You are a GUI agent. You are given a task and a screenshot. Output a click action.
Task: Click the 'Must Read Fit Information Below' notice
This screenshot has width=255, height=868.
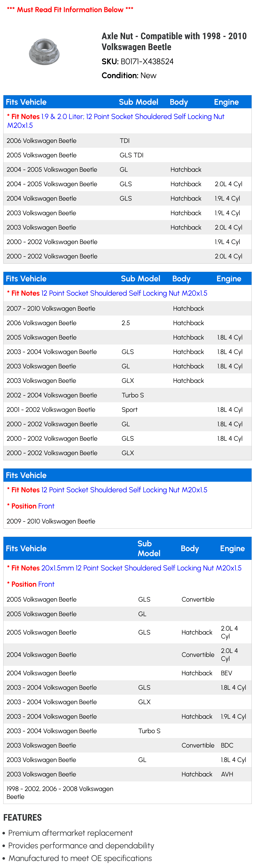point(70,10)
